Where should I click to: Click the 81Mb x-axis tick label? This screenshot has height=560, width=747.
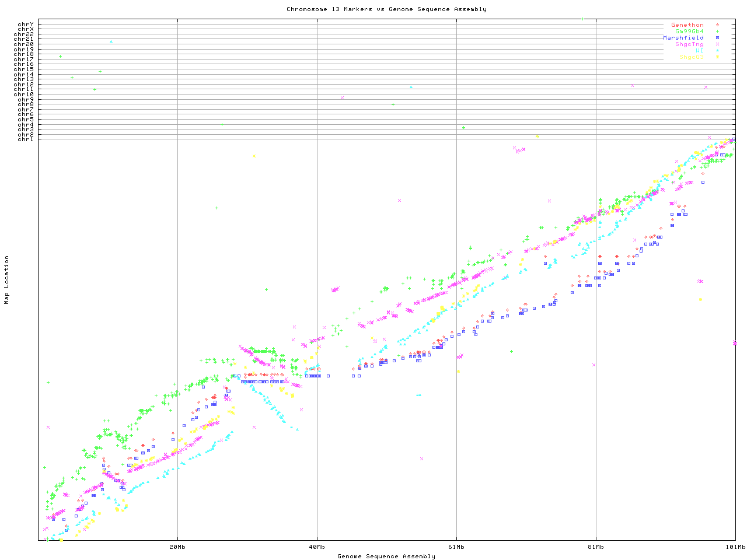pos(596,547)
